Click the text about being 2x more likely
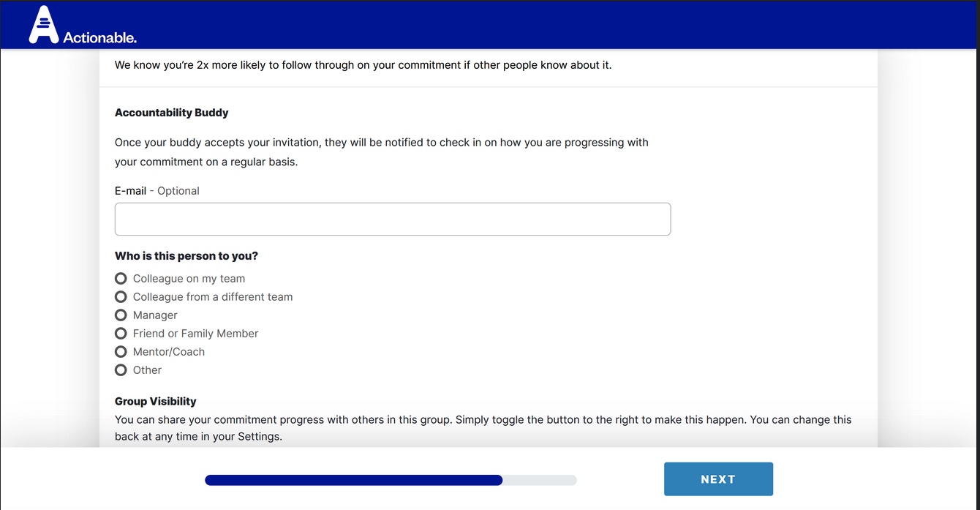The height and width of the screenshot is (510, 980). click(363, 65)
